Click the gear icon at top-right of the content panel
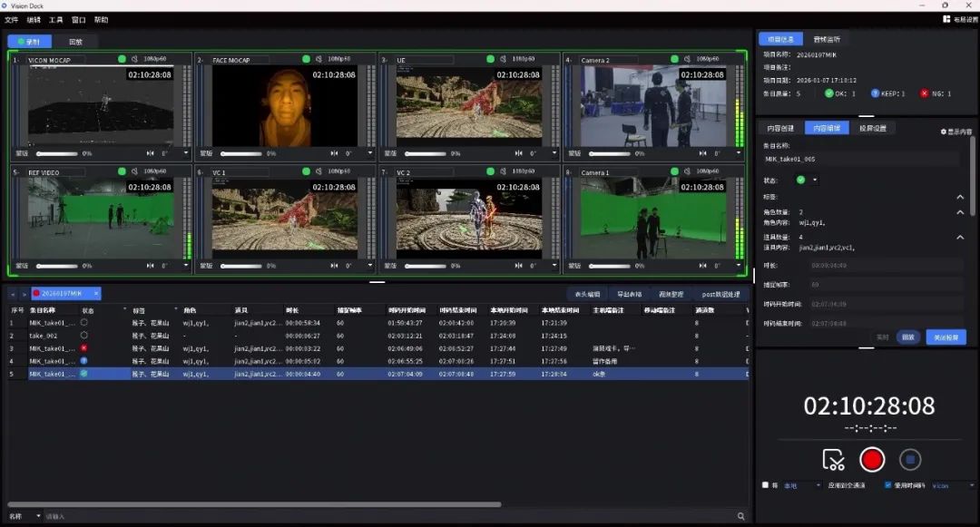The width and height of the screenshot is (980, 527). tap(943, 132)
